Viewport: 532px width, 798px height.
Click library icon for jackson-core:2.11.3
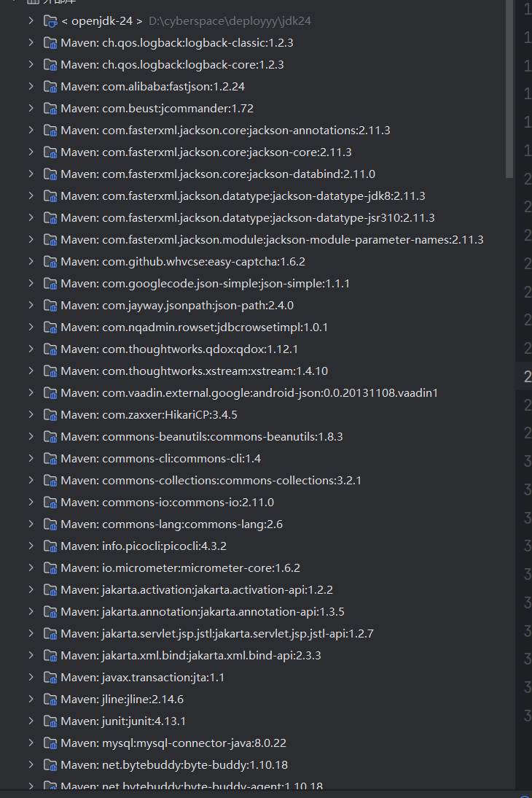(50, 152)
